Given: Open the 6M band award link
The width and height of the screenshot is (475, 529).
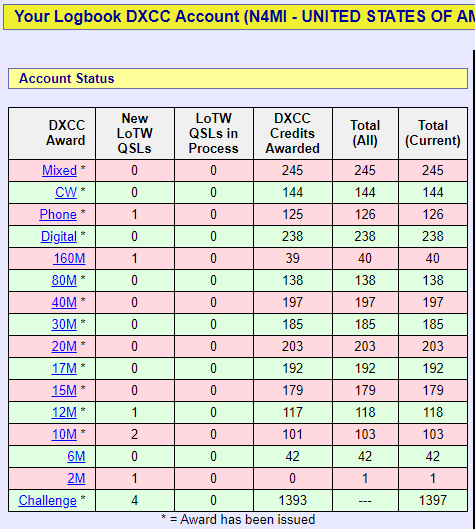Looking at the screenshot, I should [76, 456].
